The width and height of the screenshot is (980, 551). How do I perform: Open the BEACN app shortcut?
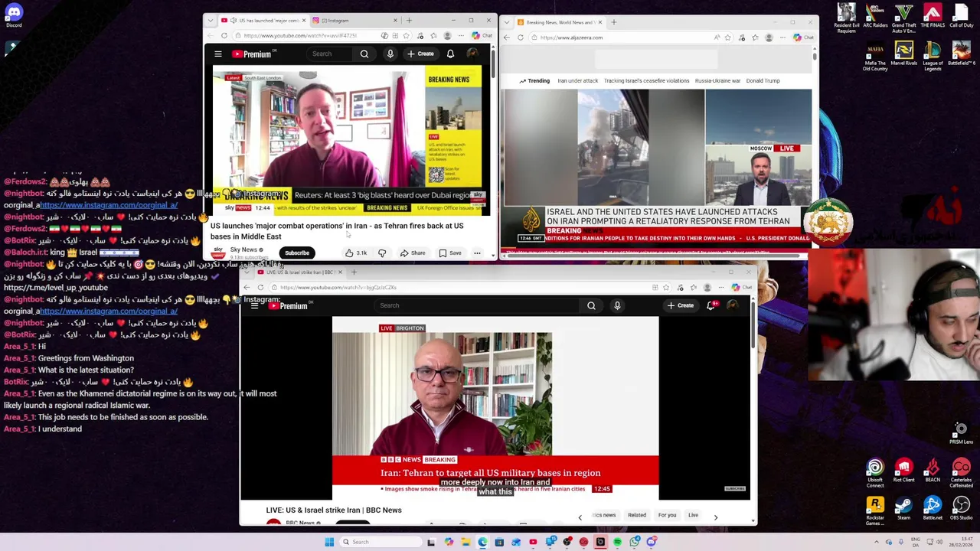[933, 471]
